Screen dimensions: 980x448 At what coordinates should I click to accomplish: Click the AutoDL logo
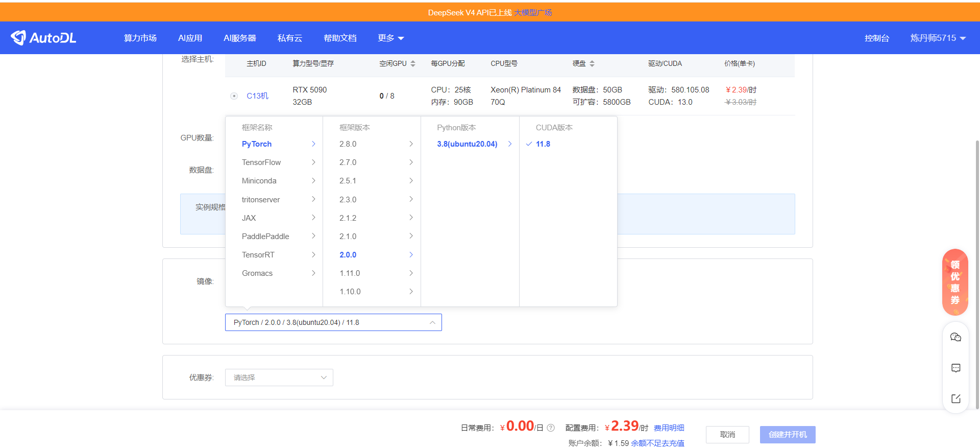(x=43, y=38)
